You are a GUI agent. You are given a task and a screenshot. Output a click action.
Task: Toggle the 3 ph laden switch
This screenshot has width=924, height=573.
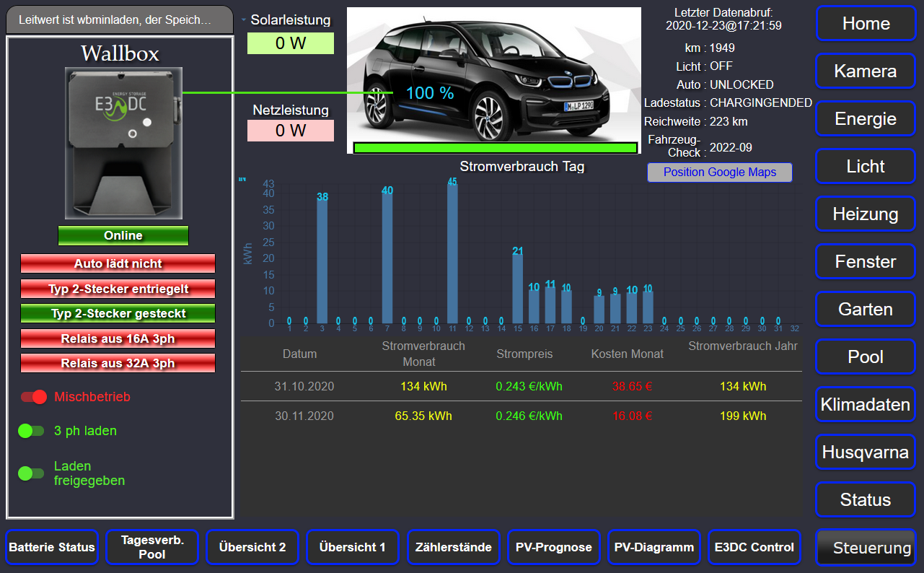pos(31,431)
